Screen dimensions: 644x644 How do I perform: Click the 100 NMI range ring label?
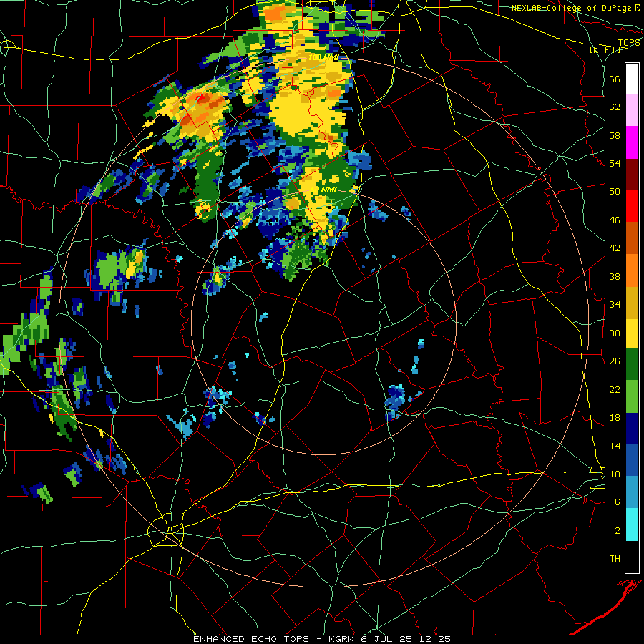tap(323, 57)
